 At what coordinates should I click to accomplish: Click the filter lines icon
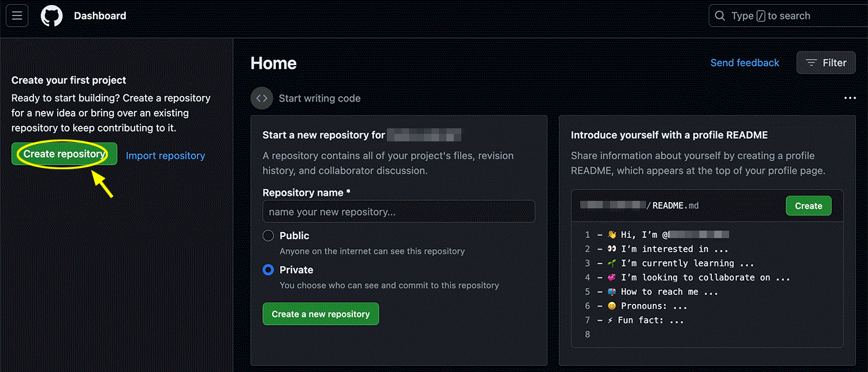[811, 63]
